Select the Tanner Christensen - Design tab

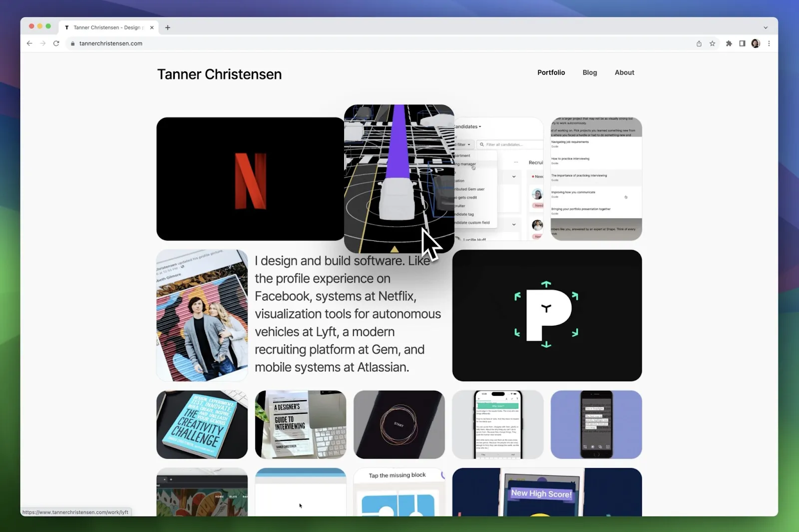(x=108, y=27)
